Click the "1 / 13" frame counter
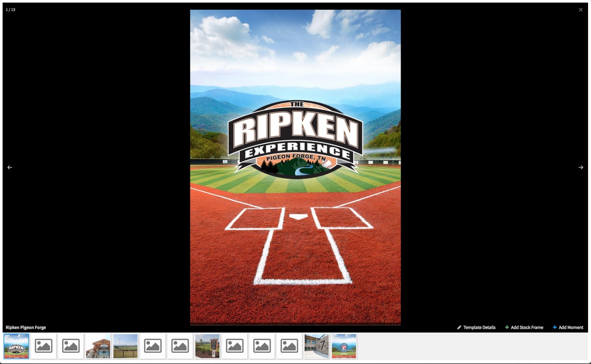Screen dimensions: 591x364 click(11, 10)
